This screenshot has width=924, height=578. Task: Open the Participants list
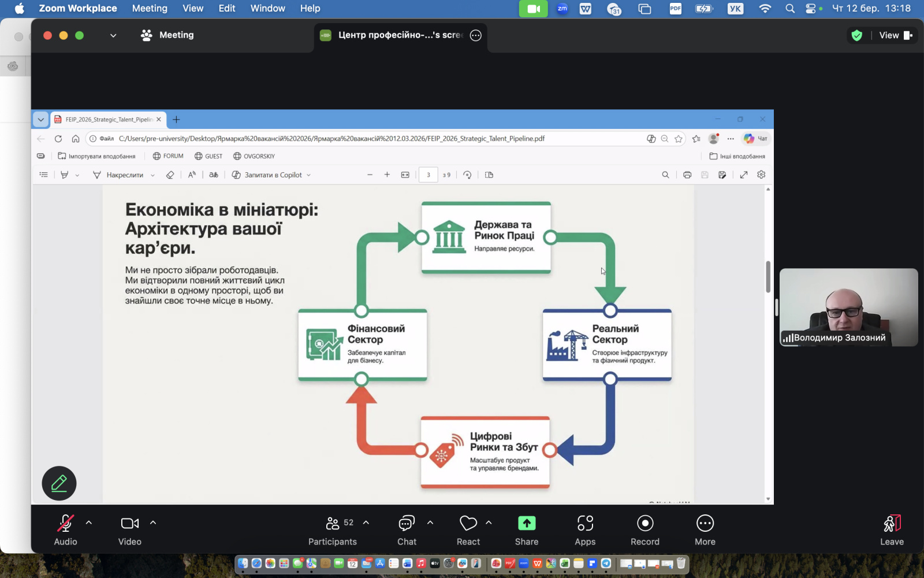pyautogui.click(x=332, y=529)
